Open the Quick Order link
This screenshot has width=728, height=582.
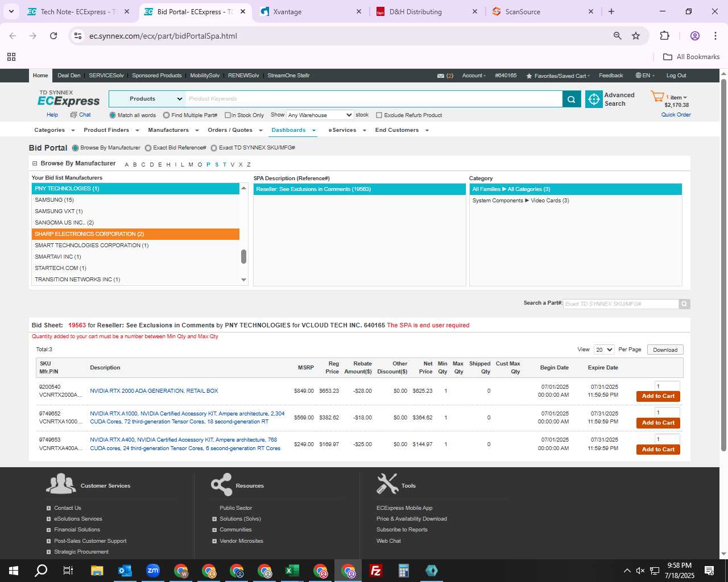pos(676,115)
